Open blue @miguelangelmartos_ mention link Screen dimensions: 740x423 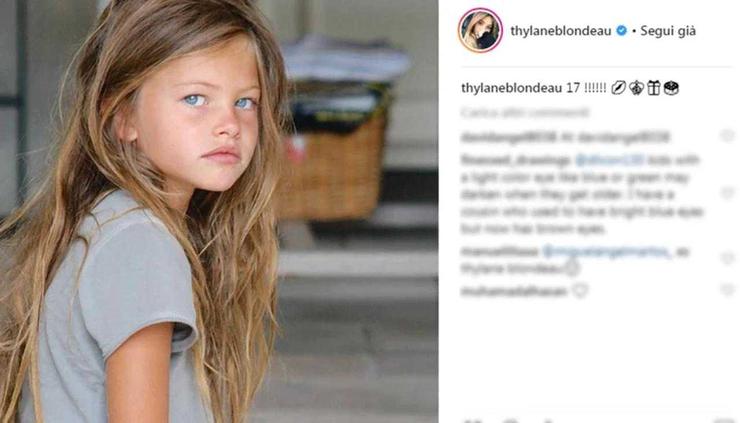(606, 252)
